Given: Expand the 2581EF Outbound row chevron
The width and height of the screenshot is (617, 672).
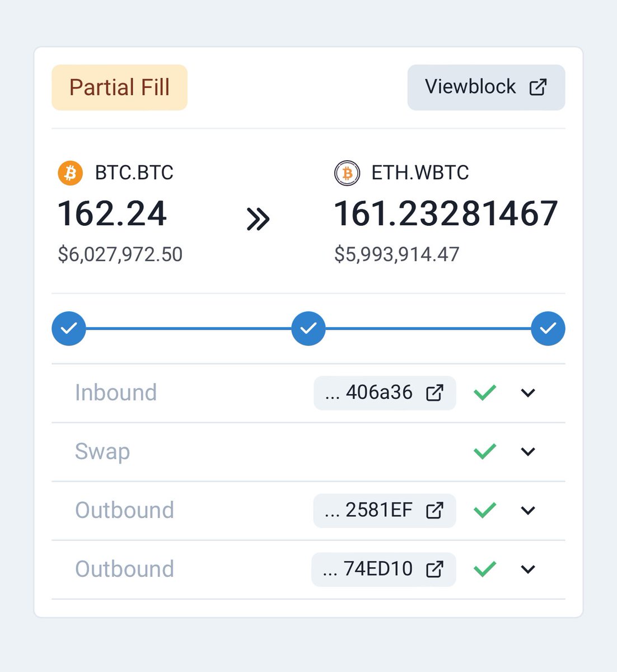Looking at the screenshot, I should (528, 511).
